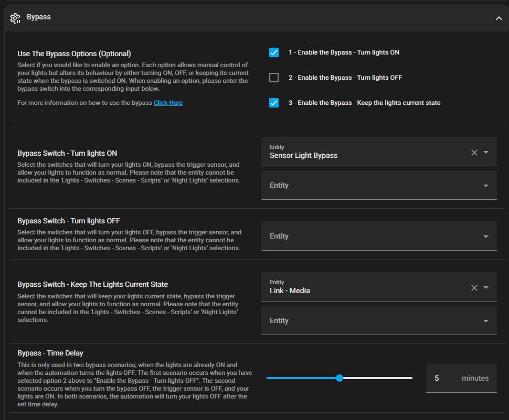The image size is (509, 420).
Task: Click the slider track right of handle
Action: tap(377, 378)
